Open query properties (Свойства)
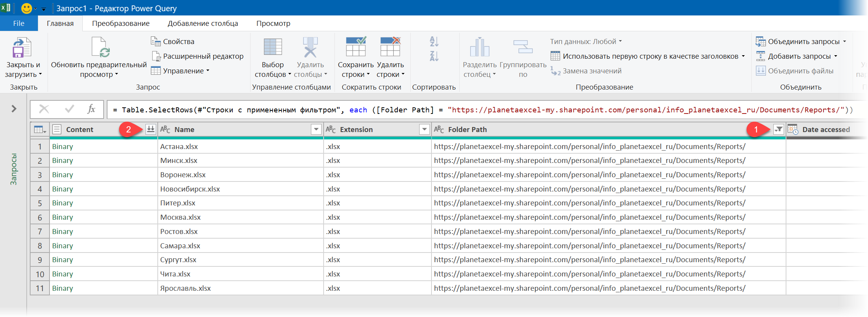This screenshot has width=868, height=317. tap(172, 41)
